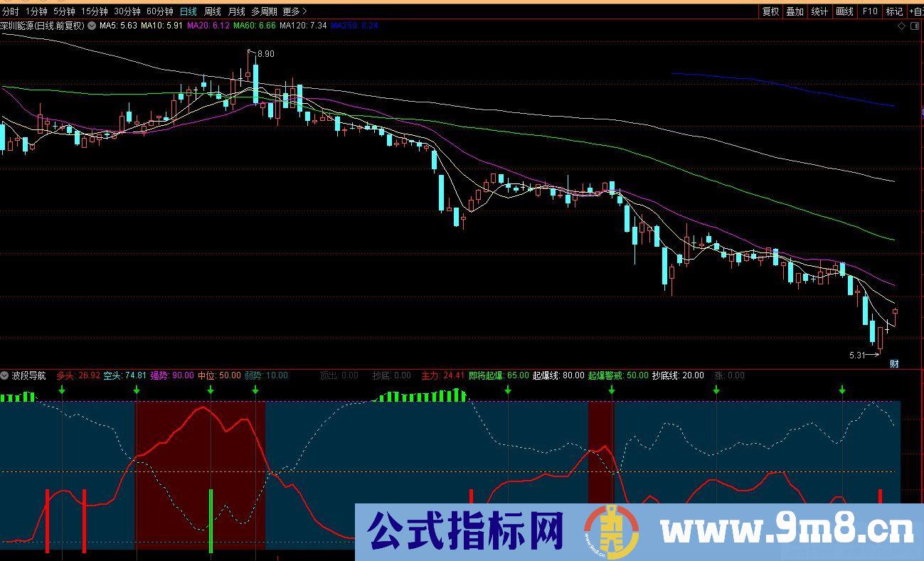Click the circular icon beside 波段导航 label
The width and height of the screenshot is (924, 561).
click(6, 375)
